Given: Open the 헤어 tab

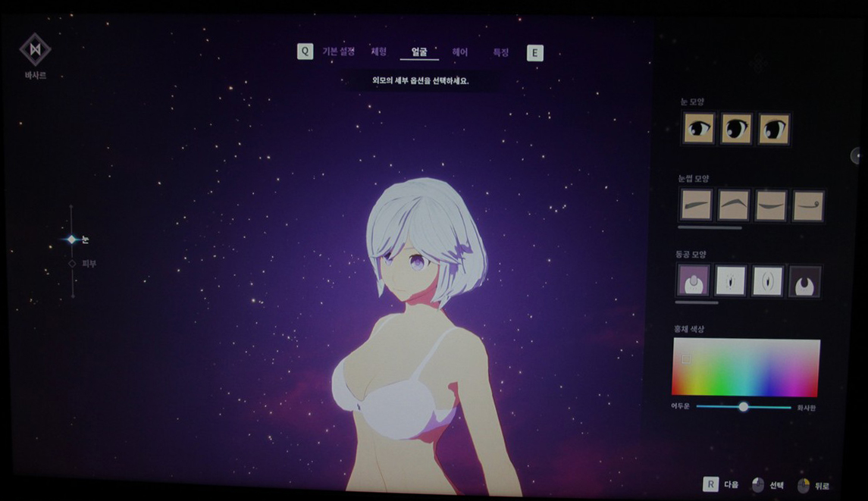Looking at the screenshot, I should pyautogui.click(x=460, y=52).
